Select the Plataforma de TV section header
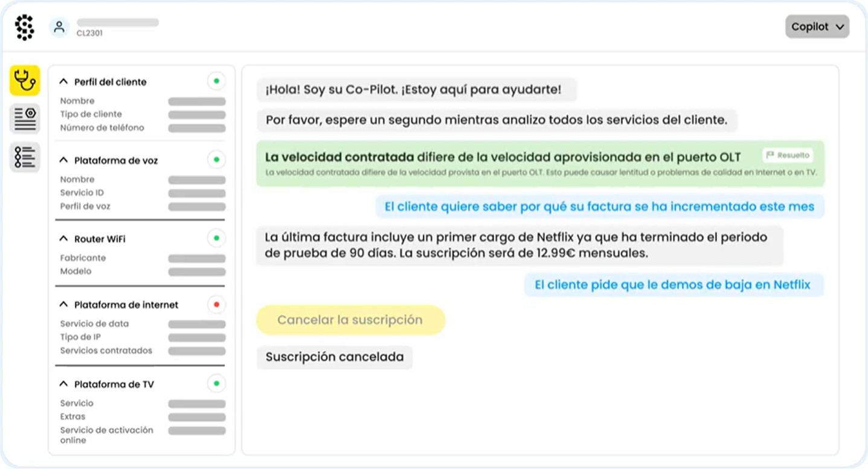This screenshot has height=469, width=868. coord(114,384)
